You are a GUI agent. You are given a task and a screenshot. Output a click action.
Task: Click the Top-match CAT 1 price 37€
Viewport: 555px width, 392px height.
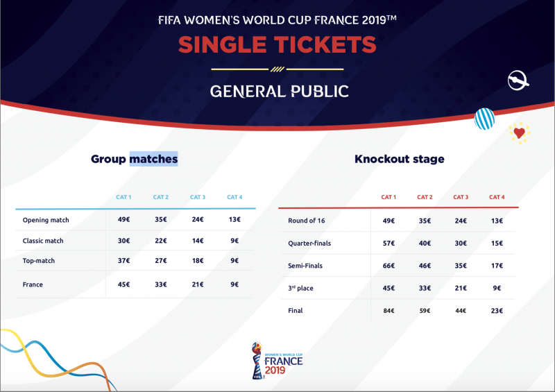coord(123,261)
